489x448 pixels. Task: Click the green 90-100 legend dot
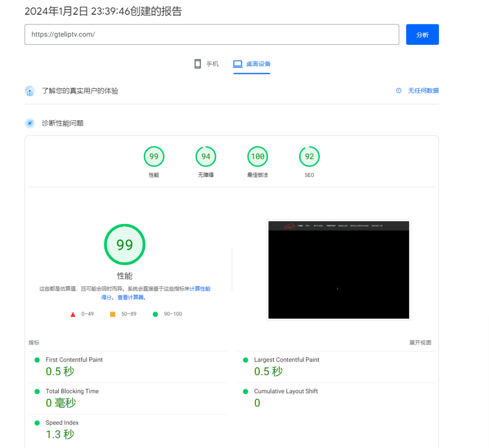point(155,314)
